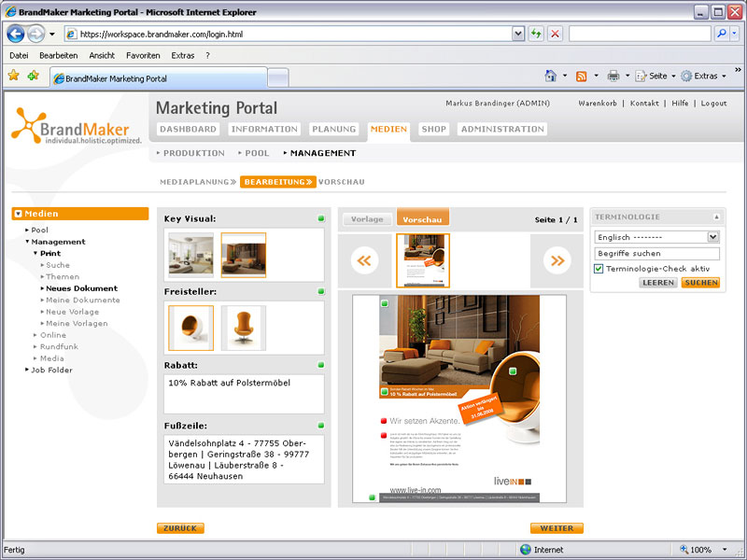The width and height of the screenshot is (747, 560).
Task: Open the Favoriten menu
Action: [x=143, y=56]
